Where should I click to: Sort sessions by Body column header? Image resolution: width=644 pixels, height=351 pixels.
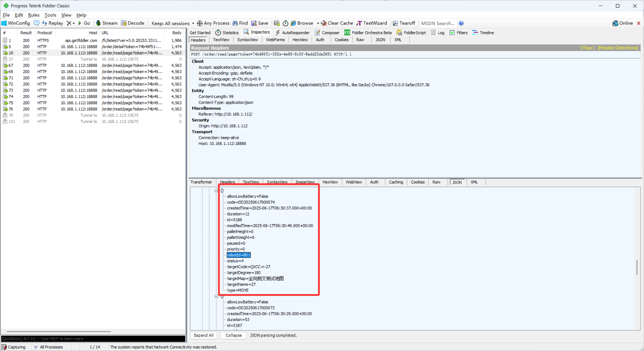(177, 33)
